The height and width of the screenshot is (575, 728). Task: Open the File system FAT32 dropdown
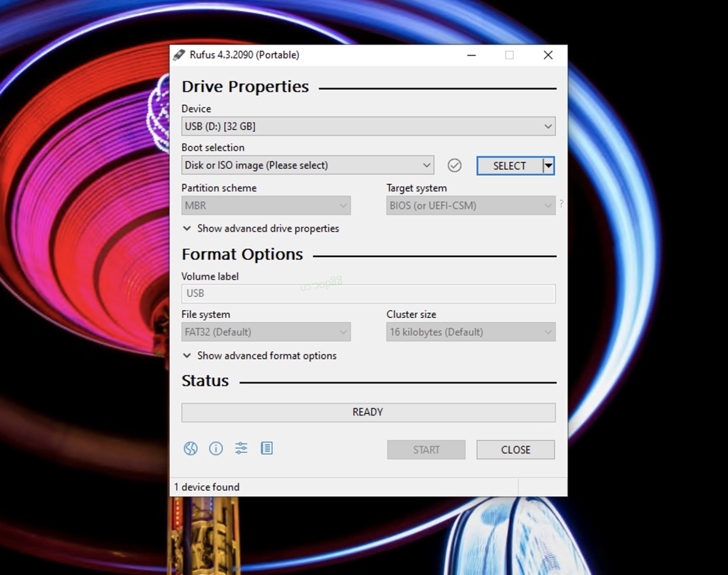tap(266, 332)
